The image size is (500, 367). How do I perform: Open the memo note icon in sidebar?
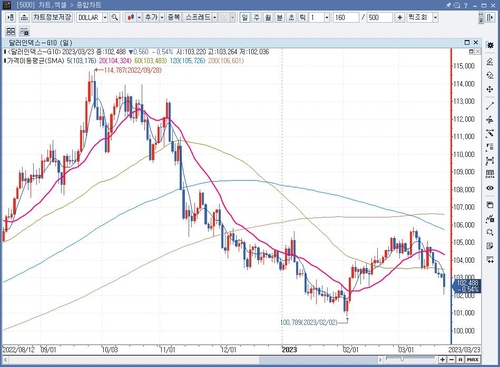[490, 246]
